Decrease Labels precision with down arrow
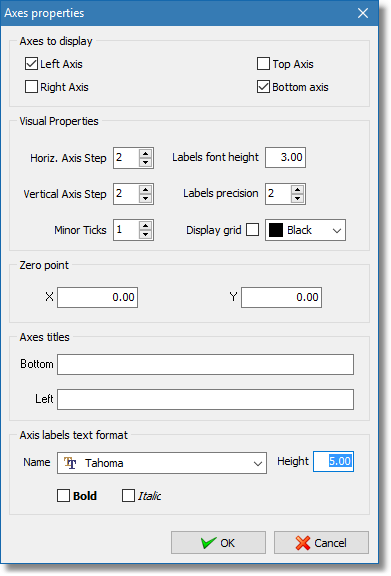Viewport: 391px width, 576px height. (x=298, y=198)
